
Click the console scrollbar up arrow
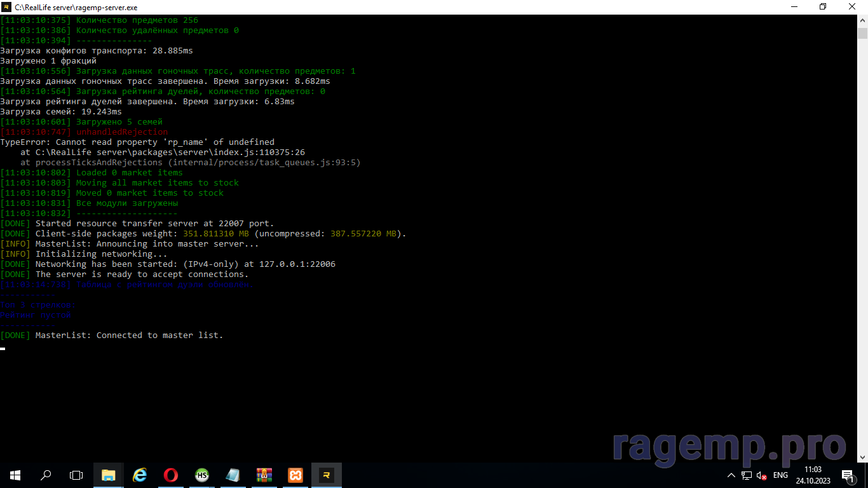click(862, 20)
